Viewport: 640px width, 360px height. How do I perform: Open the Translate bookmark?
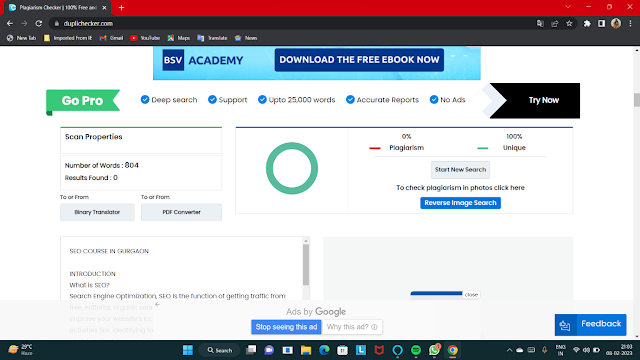pos(212,38)
